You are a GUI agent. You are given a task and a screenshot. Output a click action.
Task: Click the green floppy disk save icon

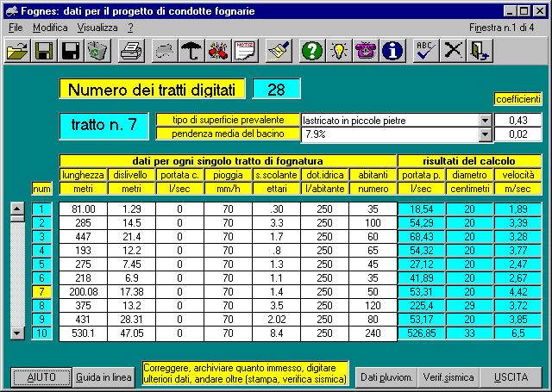[x=44, y=52]
